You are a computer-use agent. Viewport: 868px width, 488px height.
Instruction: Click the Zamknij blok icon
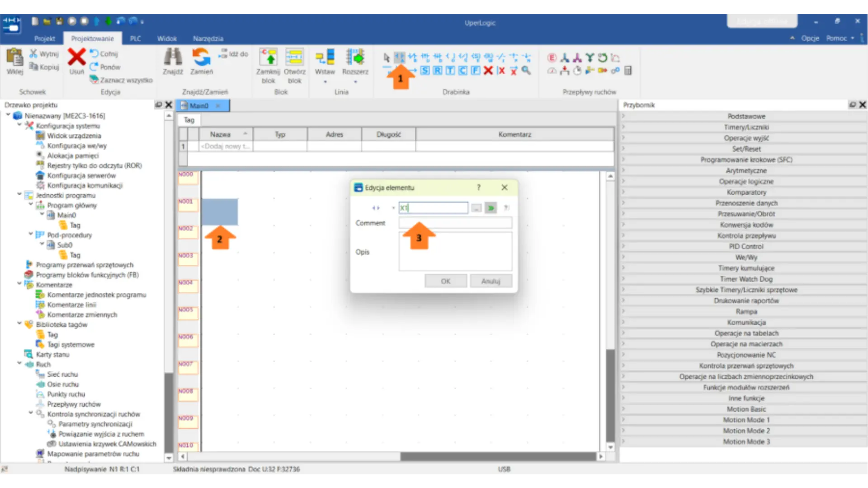tap(269, 57)
